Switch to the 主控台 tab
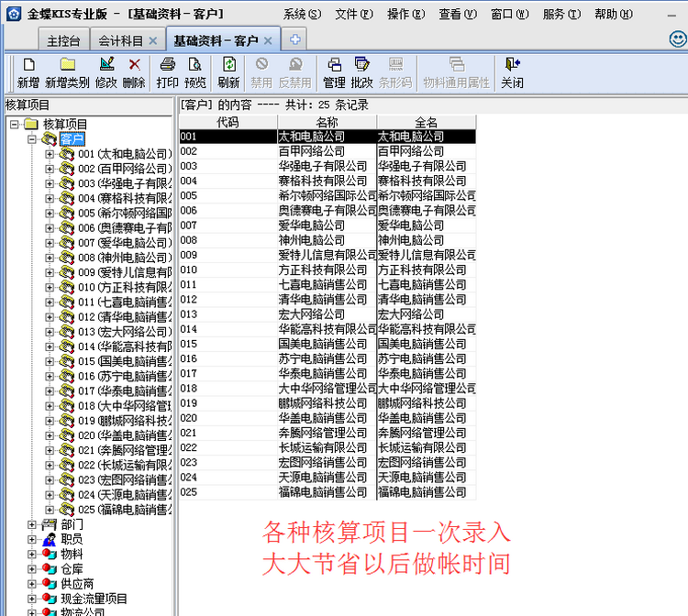The height and width of the screenshot is (616, 688). pyautogui.click(x=63, y=41)
